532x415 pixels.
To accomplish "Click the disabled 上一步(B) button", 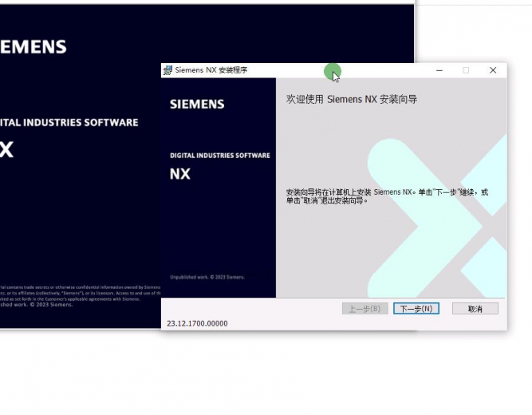I will click(365, 309).
